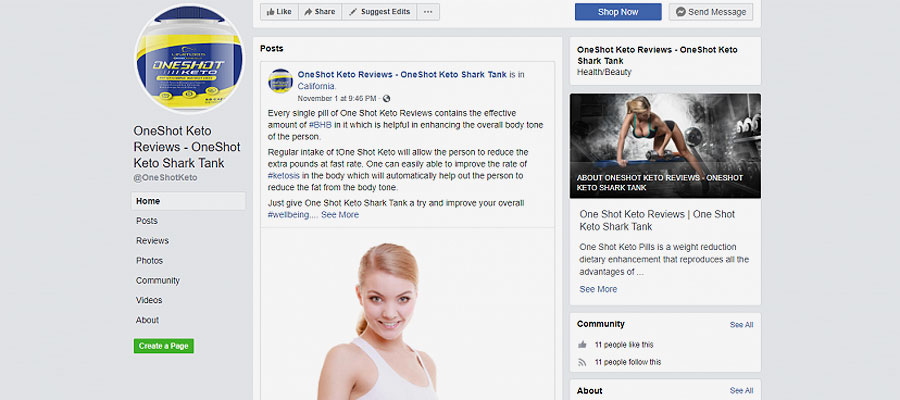900x400 pixels.
Task: Open the November 1 post timestamp
Action: (x=337, y=99)
